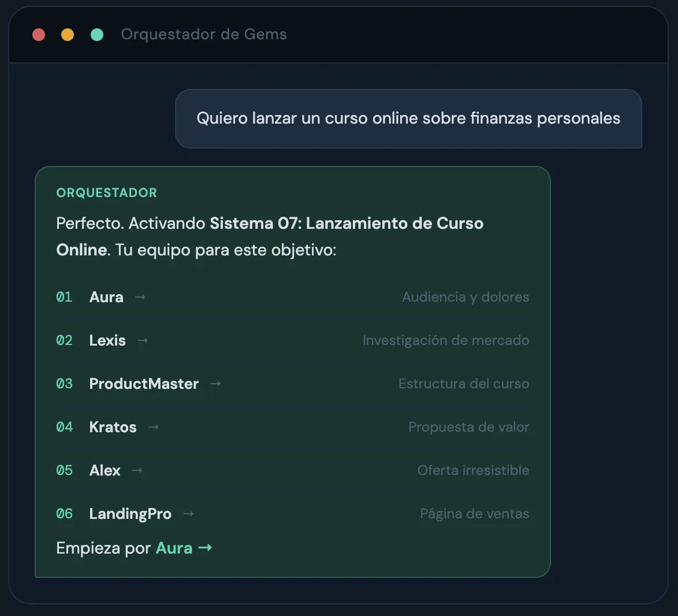Viewport: 678px width, 616px height.
Task: Click the arrow next to ProductMaster
Action: tap(216, 384)
